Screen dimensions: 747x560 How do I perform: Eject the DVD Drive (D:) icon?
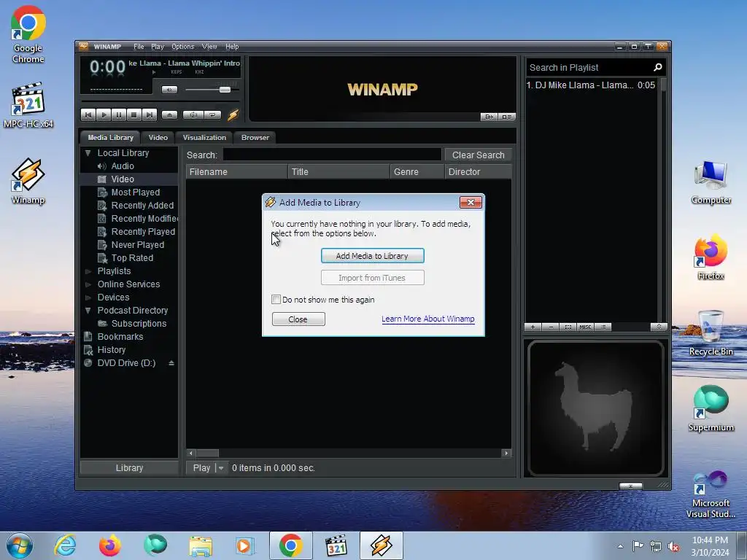171,363
